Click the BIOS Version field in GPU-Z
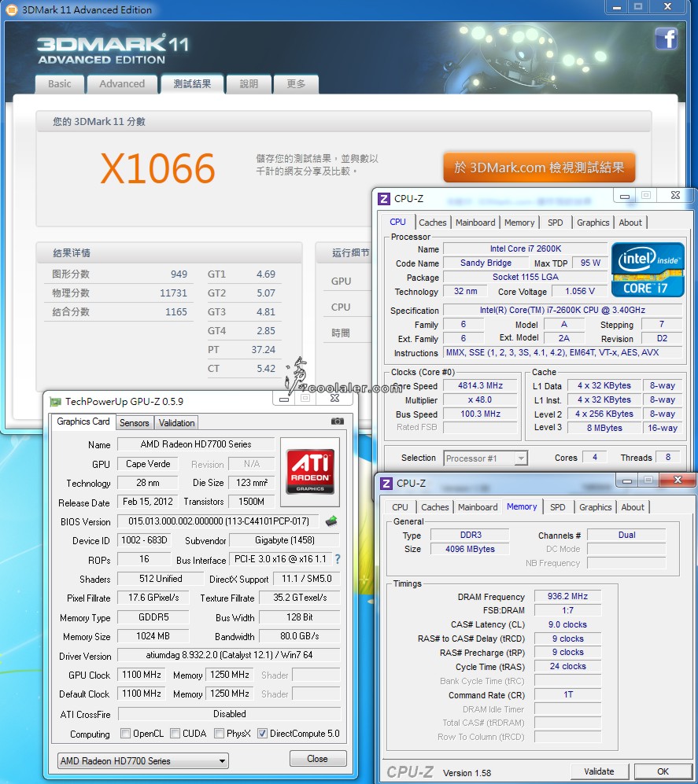The width and height of the screenshot is (698, 784). (x=218, y=521)
